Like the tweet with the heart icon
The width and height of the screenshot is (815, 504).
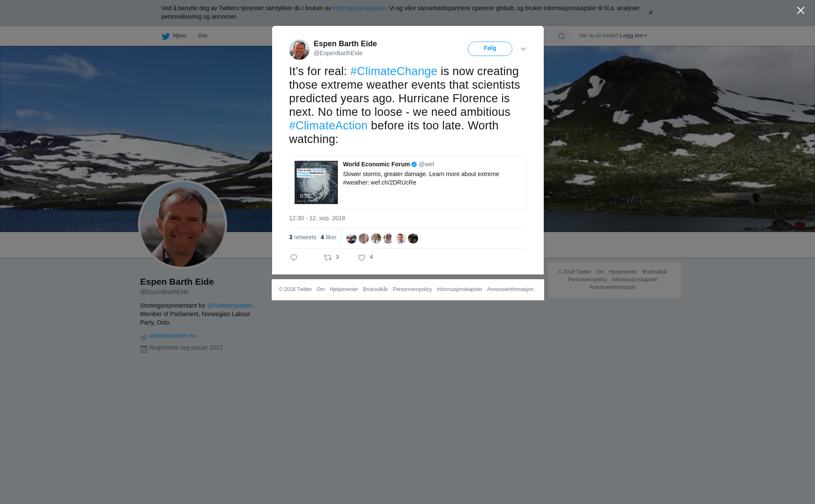pos(362,258)
